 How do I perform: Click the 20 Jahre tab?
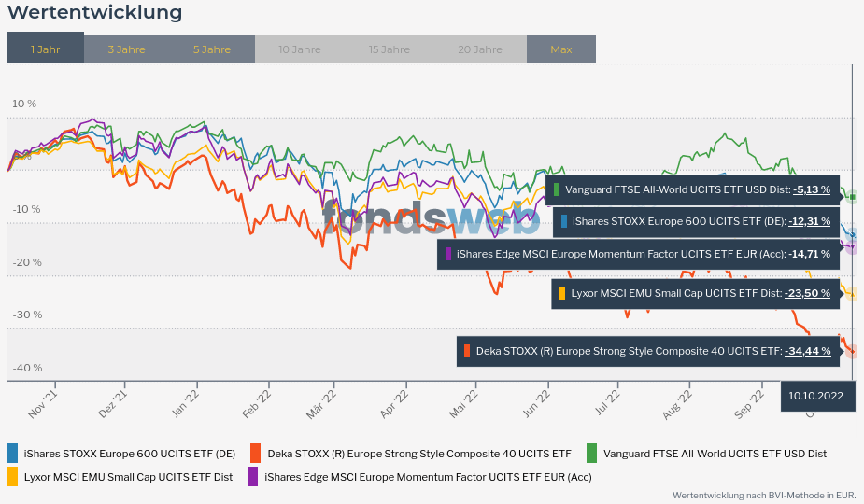(x=480, y=49)
